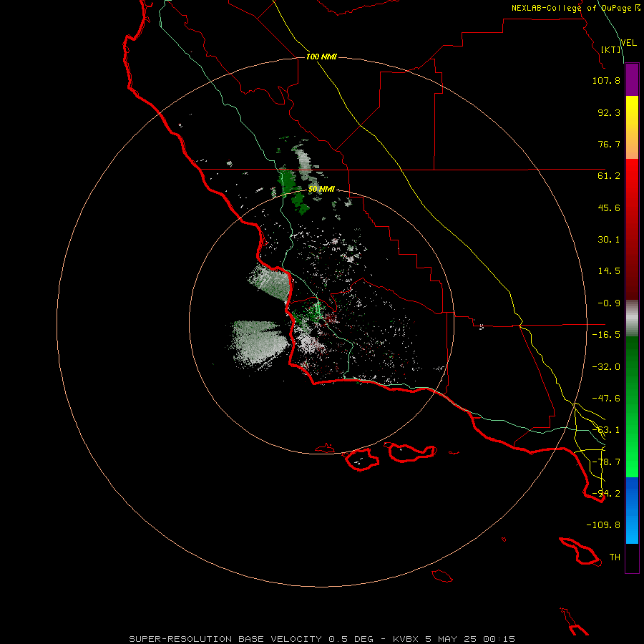Click the -32.0 scale value
Screen dimensions: 644x644
click(606, 367)
